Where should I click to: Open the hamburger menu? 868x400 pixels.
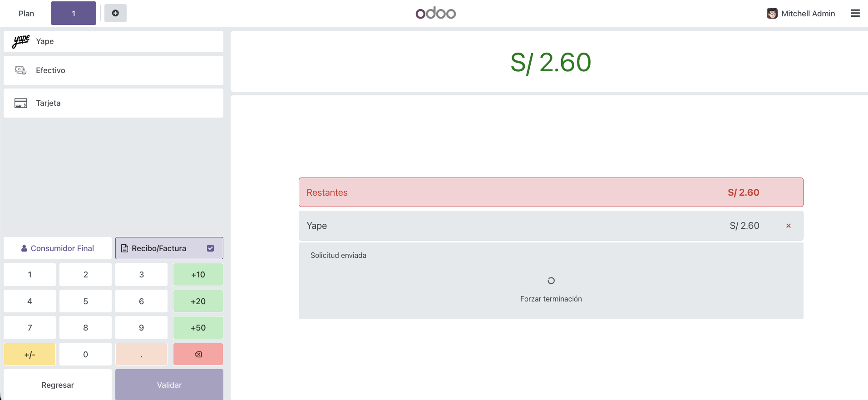pyautogui.click(x=855, y=13)
